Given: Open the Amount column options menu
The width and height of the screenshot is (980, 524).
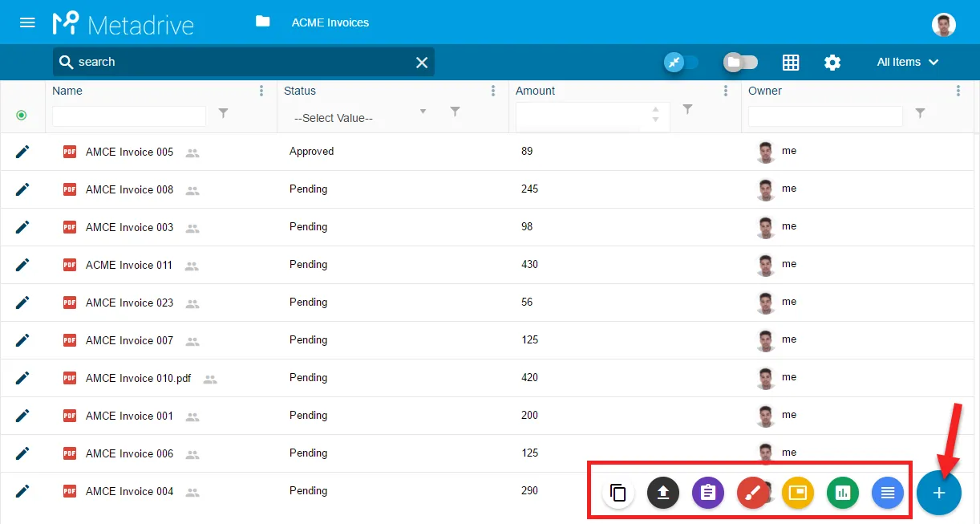Looking at the screenshot, I should (726, 91).
